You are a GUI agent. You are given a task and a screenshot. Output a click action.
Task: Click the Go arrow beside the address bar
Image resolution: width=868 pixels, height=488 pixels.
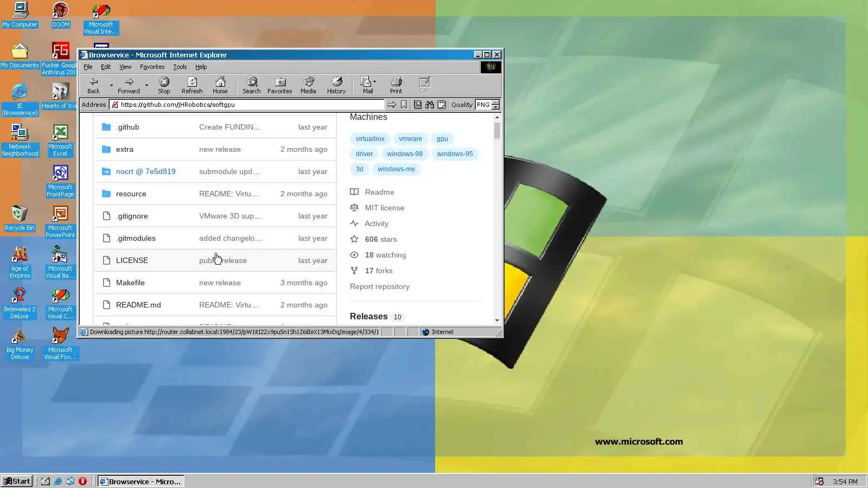392,105
